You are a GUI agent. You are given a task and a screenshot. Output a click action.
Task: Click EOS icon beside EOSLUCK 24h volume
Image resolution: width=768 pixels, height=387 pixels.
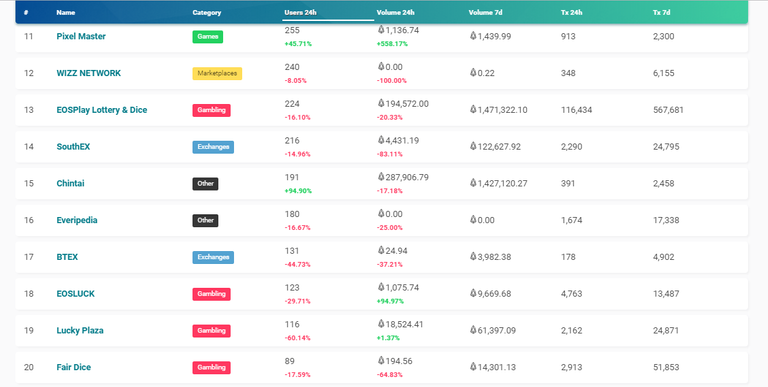coord(381,287)
